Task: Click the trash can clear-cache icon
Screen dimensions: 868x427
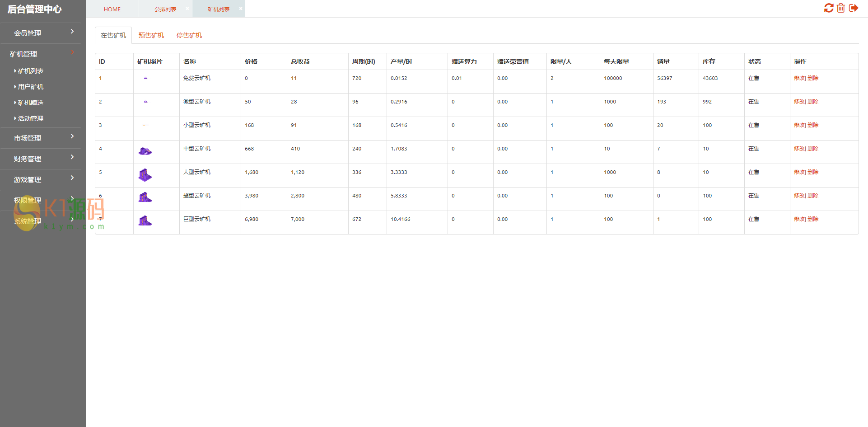Action: tap(841, 8)
